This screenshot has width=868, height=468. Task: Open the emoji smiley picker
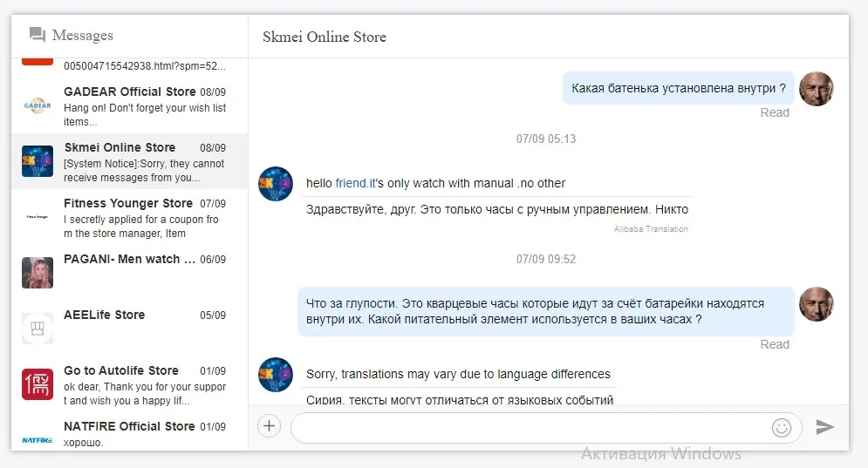coord(781,428)
